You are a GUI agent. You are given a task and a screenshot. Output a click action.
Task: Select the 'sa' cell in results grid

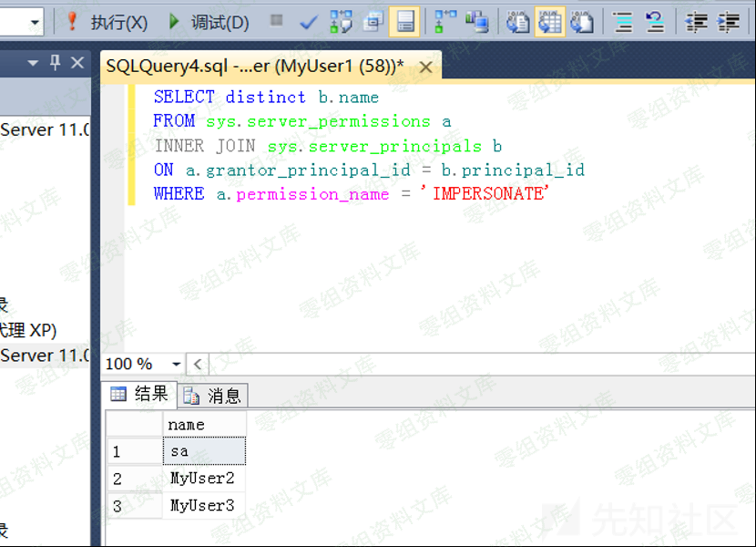(x=205, y=451)
